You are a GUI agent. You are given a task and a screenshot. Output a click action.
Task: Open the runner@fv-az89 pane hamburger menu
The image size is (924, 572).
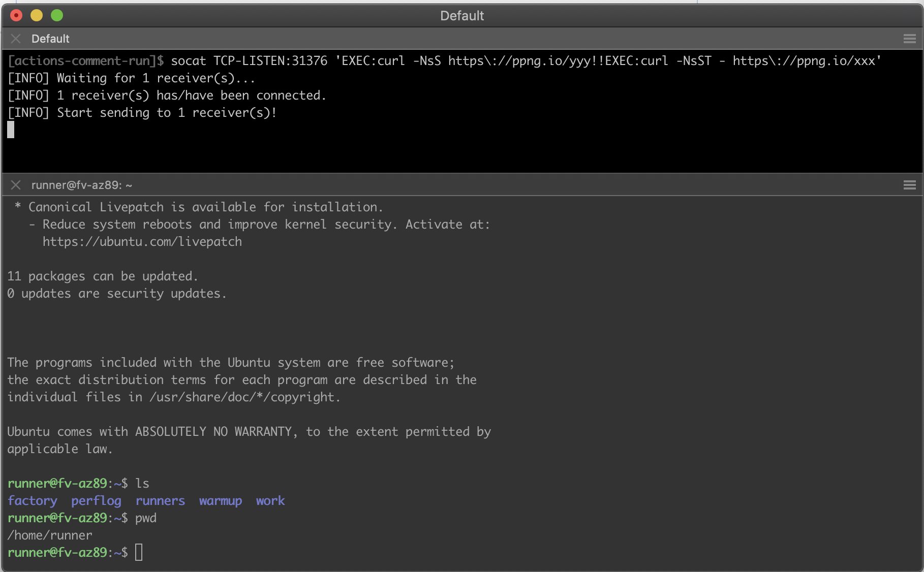pos(909,185)
